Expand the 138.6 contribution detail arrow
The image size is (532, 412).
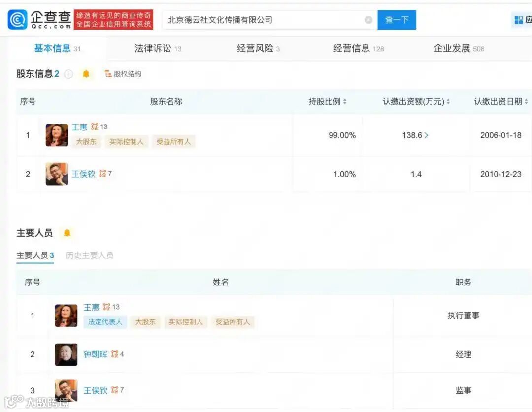(x=426, y=135)
